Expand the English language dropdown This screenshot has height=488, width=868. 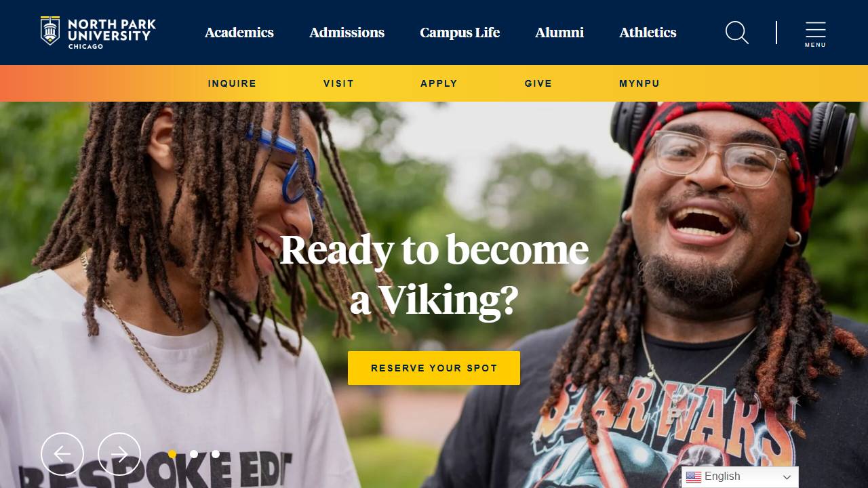pyautogui.click(x=740, y=477)
